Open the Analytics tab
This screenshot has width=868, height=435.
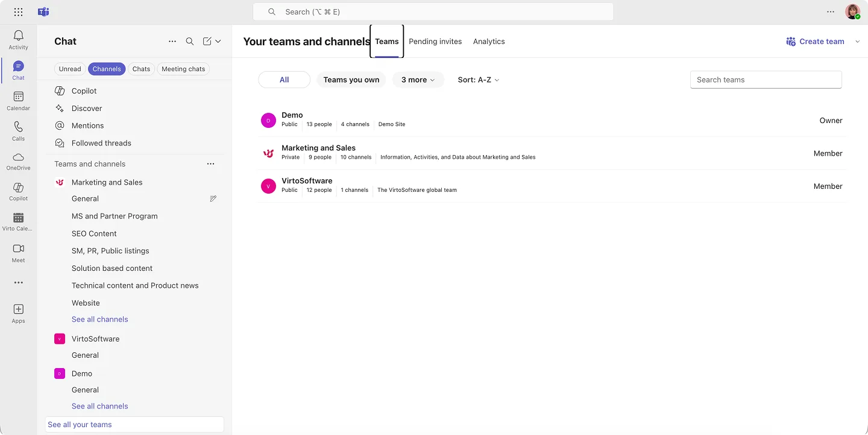(489, 41)
